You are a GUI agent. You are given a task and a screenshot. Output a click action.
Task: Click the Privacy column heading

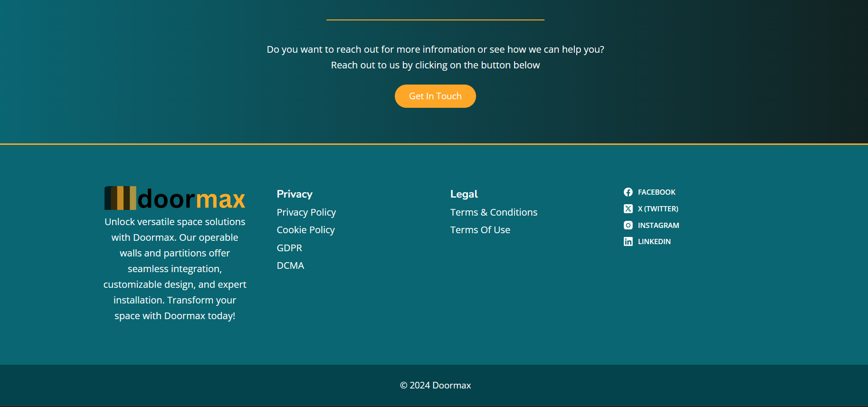click(295, 194)
